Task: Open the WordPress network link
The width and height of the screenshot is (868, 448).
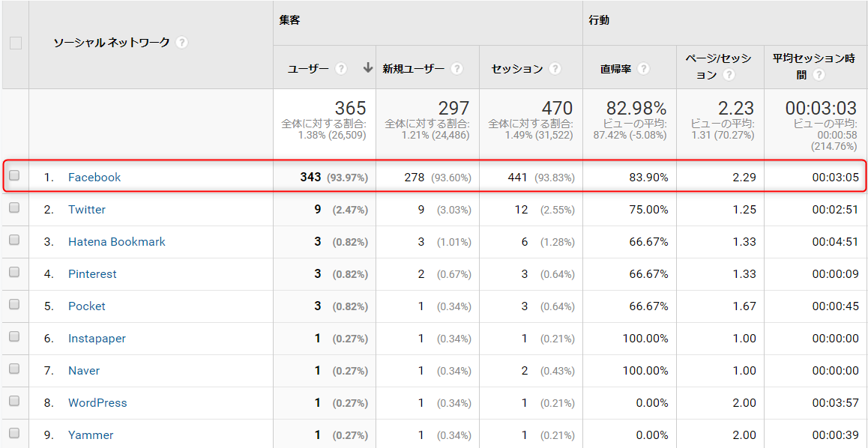Action: (x=97, y=403)
